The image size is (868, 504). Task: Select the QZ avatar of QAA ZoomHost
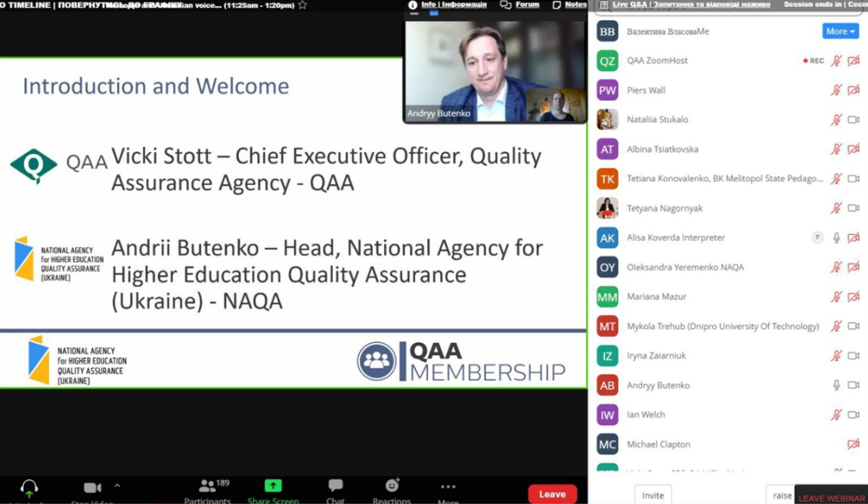(607, 61)
